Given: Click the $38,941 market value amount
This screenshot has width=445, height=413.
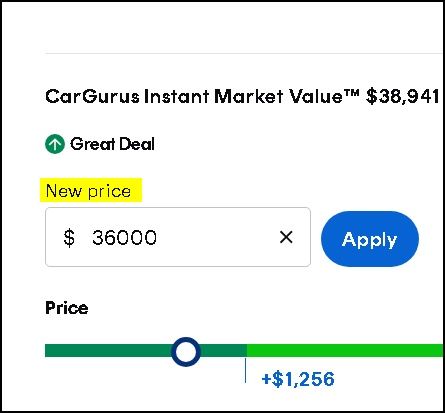Looking at the screenshot, I should point(402,97).
